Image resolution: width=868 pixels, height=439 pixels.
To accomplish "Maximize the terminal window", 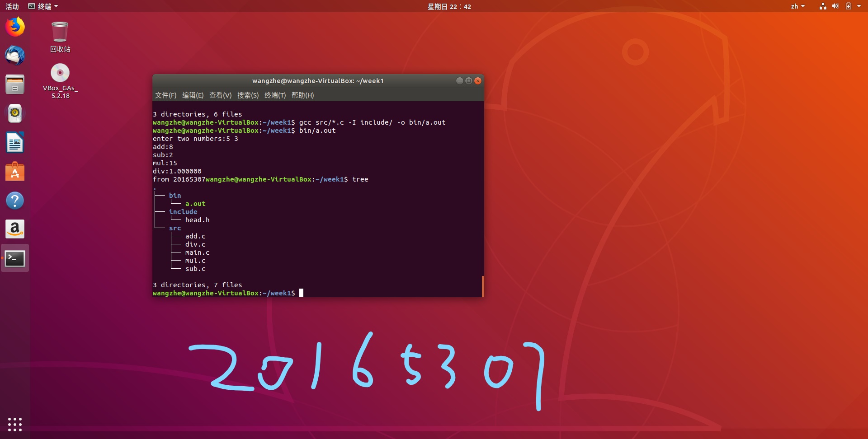I will (469, 81).
